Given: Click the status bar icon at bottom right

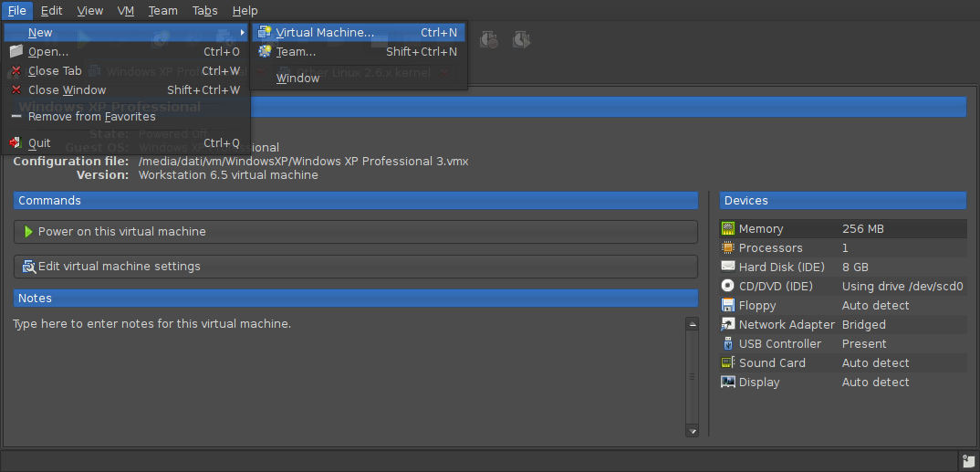Looking at the screenshot, I should 967,460.
